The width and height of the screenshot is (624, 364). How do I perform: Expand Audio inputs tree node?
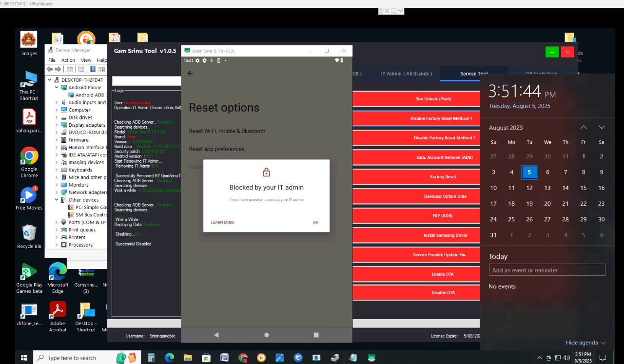[x=57, y=102]
